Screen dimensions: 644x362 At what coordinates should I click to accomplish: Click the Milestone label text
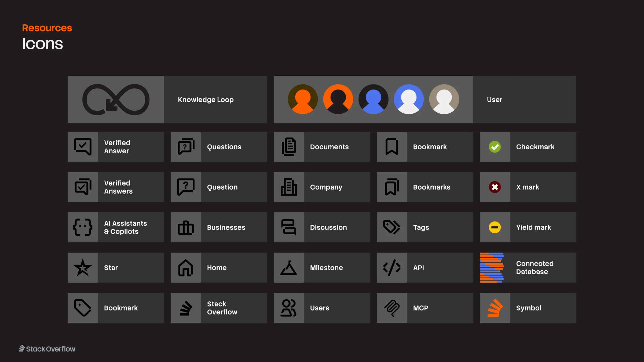pos(326,268)
